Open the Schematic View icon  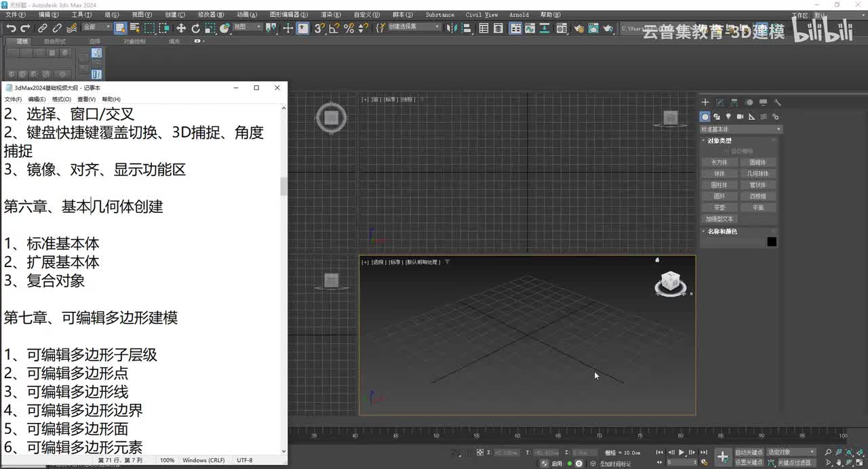click(x=545, y=28)
